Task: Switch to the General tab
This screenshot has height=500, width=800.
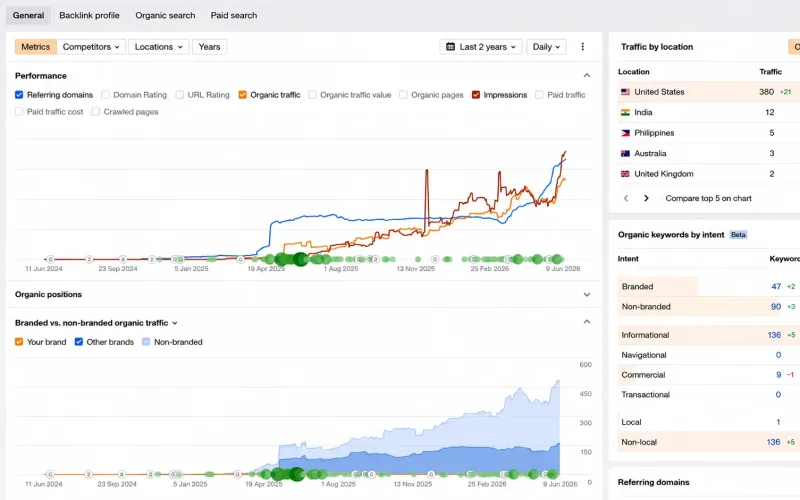Action: 29,15
